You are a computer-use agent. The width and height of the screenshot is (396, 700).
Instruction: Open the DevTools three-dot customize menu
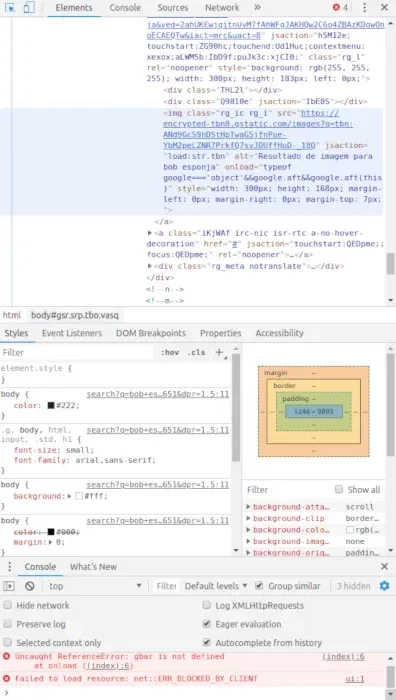click(365, 8)
